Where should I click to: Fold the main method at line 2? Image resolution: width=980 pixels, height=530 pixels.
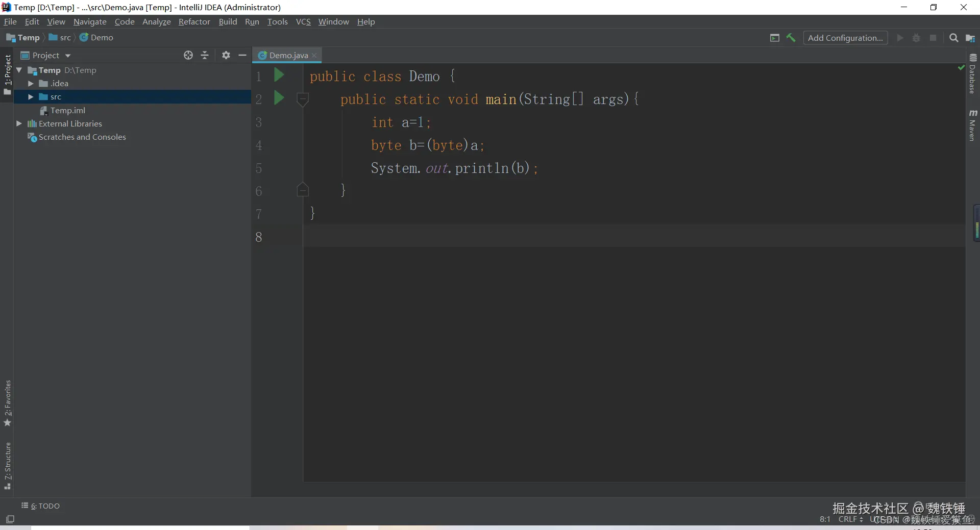(x=303, y=98)
